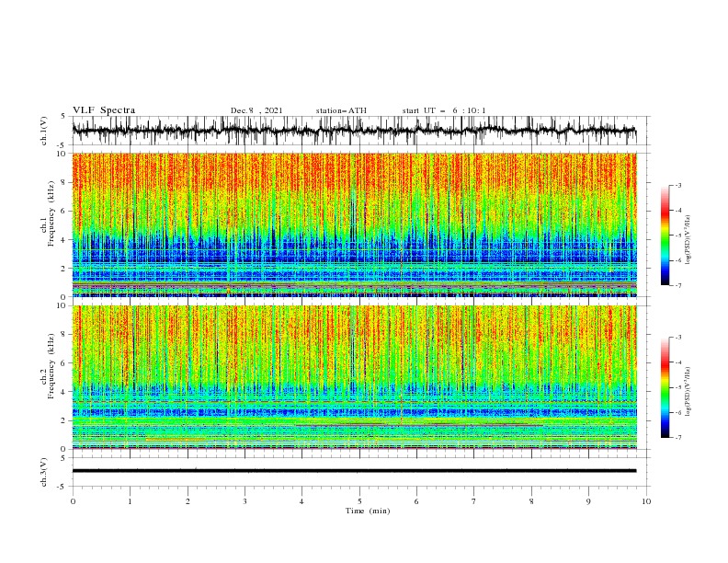
Task: Click time tick 7 on the Time axis
Action: click(474, 501)
